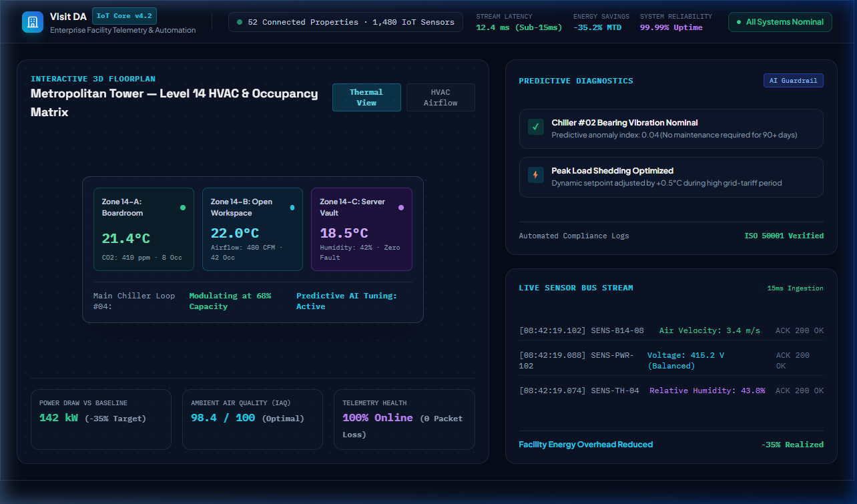Click the 12.4 ms stream latency value
The image size is (857, 504).
(x=519, y=27)
